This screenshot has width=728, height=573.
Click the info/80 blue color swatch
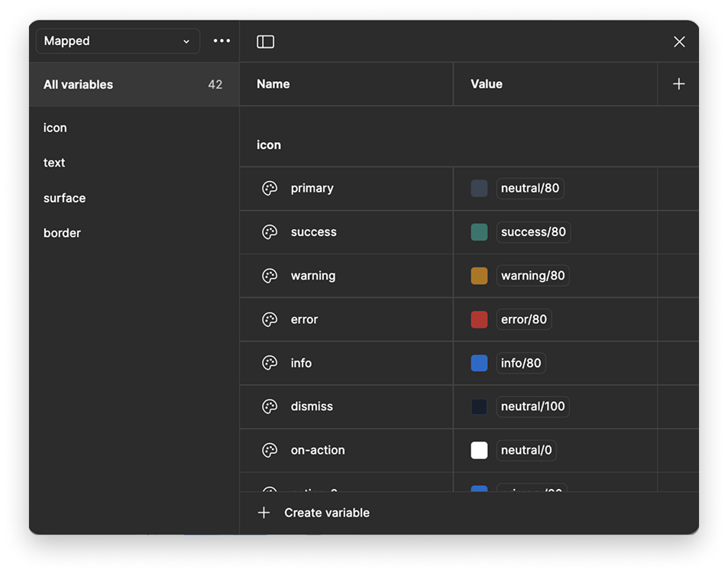[x=479, y=363]
